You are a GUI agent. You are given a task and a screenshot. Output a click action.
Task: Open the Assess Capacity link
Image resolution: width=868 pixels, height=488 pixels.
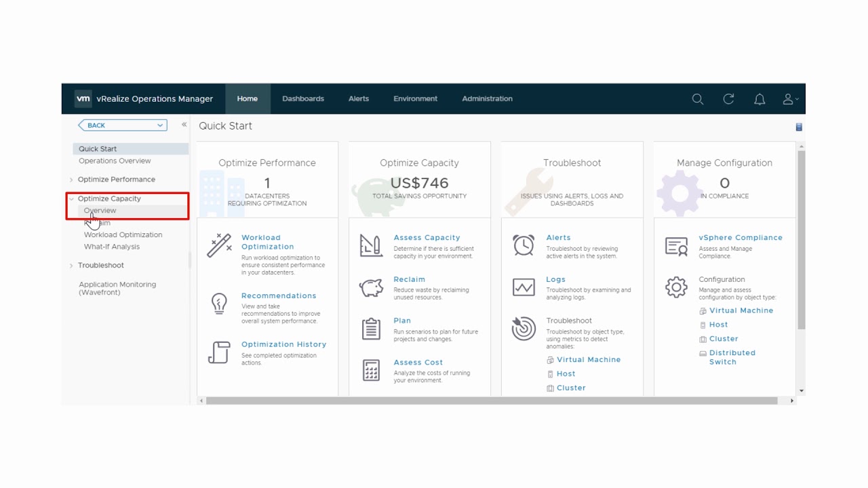pyautogui.click(x=427, y=238)
